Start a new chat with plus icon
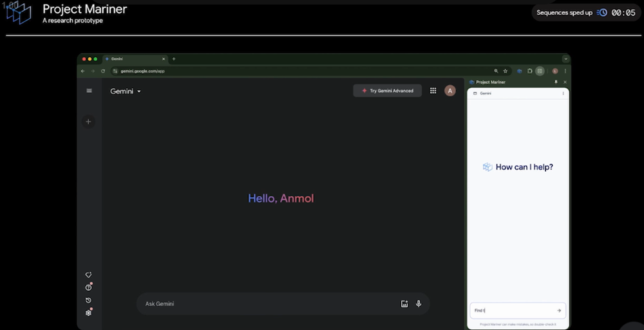 click(88, 122)
